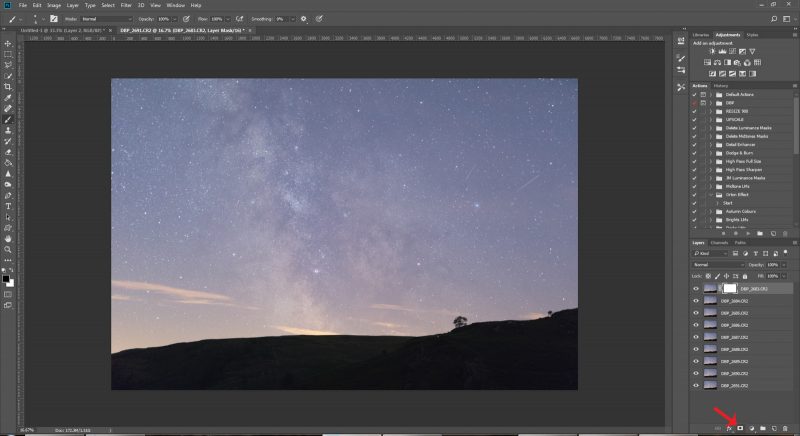This screenshot has width=800, height=436.
Task: Click the foreground color swatch
Action: click(x=6, y=279)
